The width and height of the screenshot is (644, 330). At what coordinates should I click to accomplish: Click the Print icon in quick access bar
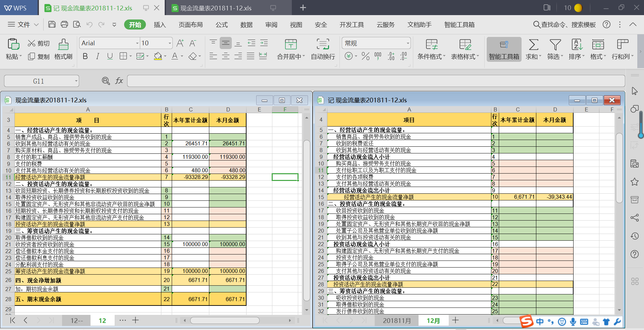[x=64, y=25]
